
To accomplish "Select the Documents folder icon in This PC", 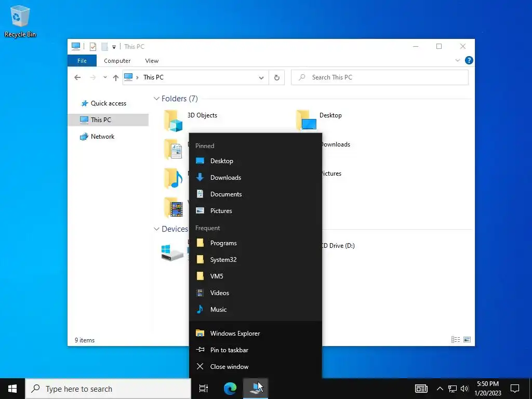I will [x=174, y=149].
